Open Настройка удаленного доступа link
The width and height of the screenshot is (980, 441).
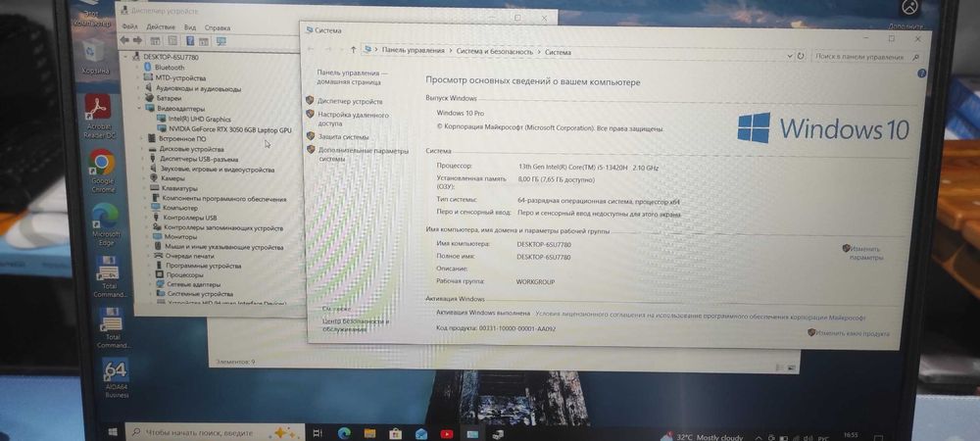click(x=353, y=120)
